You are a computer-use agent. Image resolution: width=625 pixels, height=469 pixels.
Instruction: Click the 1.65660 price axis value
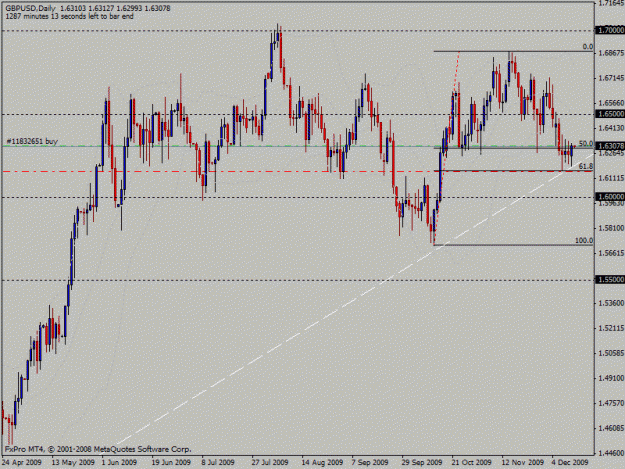[611, 103]
